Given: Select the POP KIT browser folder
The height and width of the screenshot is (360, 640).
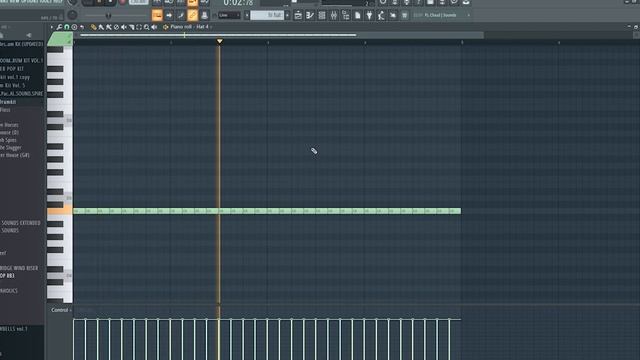Looking at the screenshot, I should 12,69.
